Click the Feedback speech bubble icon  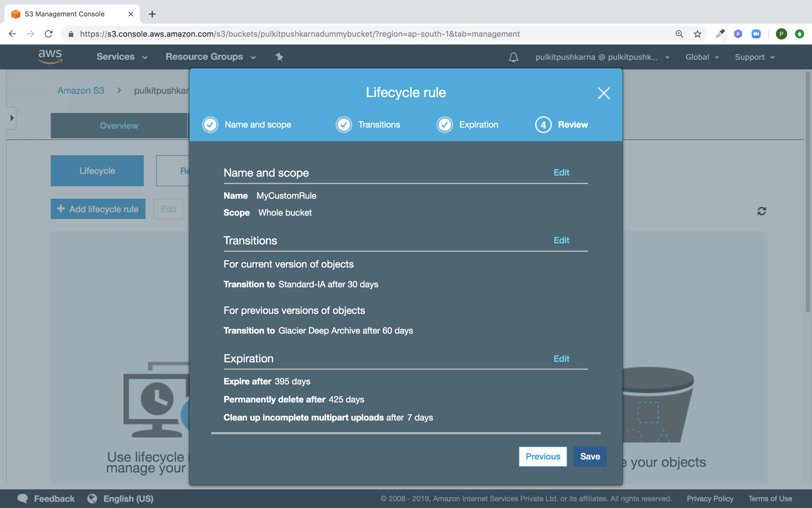(x=23, y=499)
